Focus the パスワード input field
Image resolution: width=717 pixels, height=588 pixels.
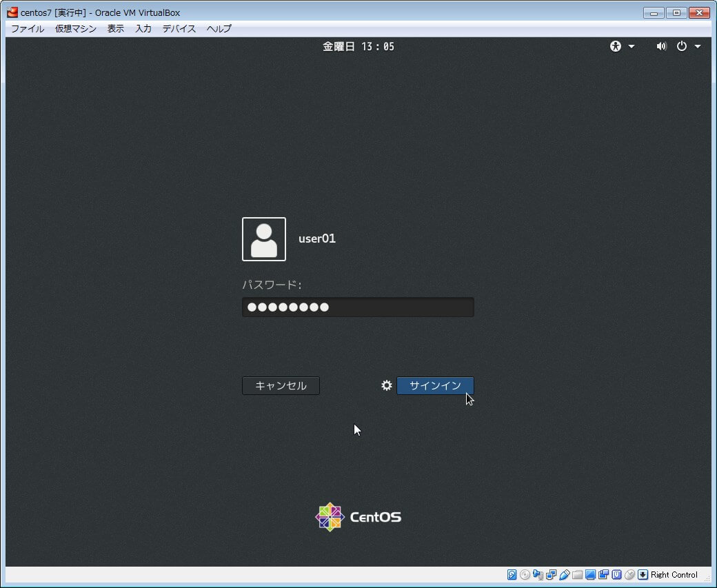click(358, 307)
